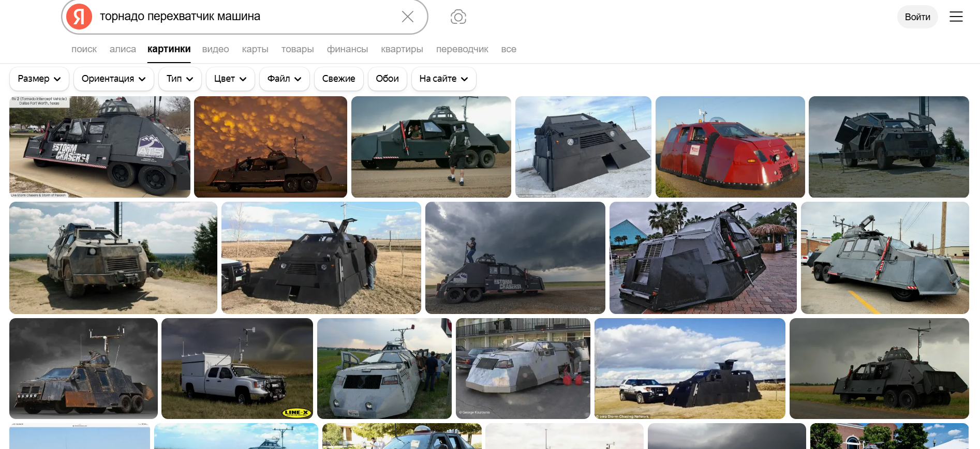Expand the Файл filter dropdown

click(x=284, y=79)
